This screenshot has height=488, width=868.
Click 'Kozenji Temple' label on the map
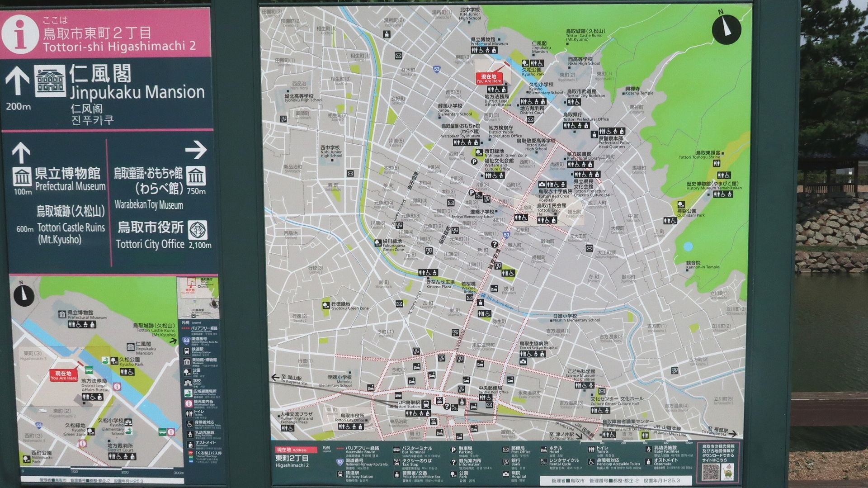(639, 93)
